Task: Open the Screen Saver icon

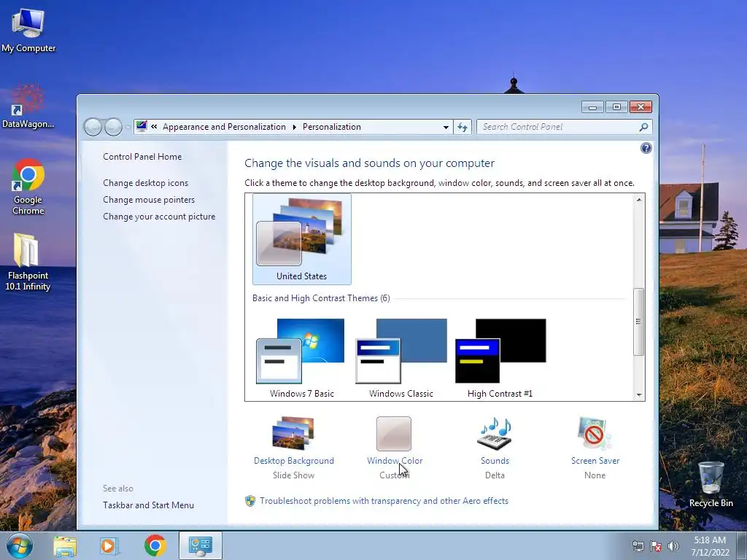Action: pyautogui.click(x=595, y=433)
